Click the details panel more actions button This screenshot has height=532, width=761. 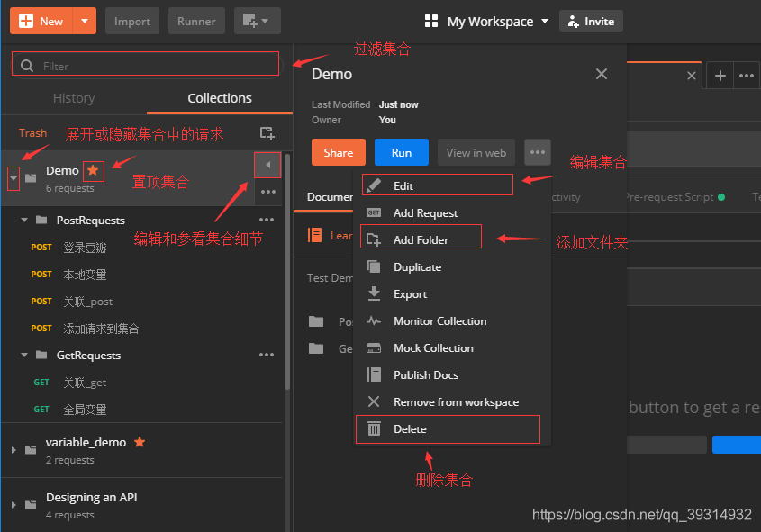pyautogui.click(x=538, y=152)
